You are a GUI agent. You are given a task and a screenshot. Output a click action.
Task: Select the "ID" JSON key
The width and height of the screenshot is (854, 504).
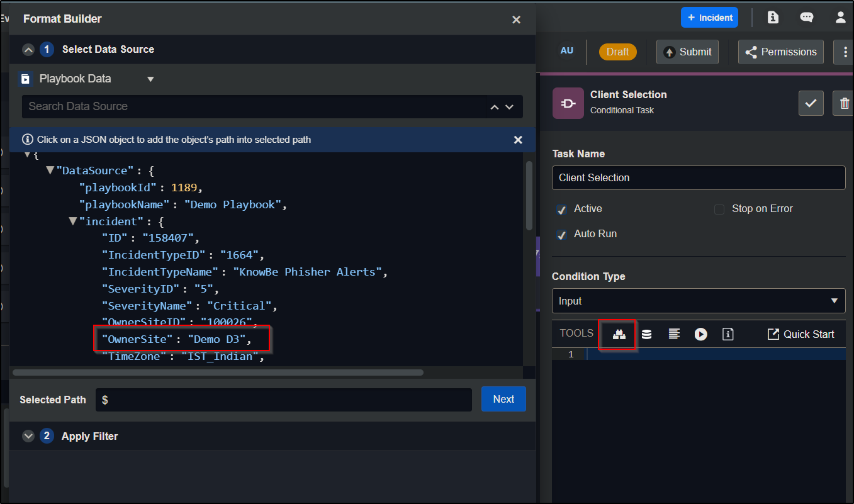[116, 238]
